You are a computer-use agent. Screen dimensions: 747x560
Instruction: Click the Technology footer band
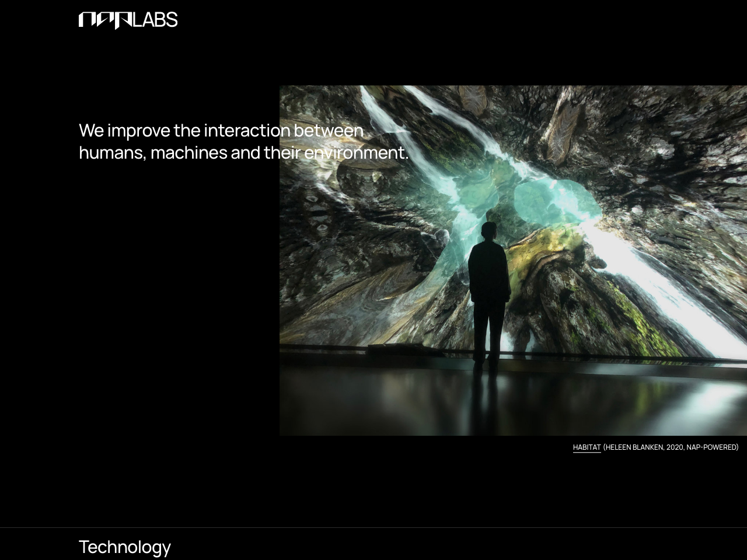click(x=373, y=544)
